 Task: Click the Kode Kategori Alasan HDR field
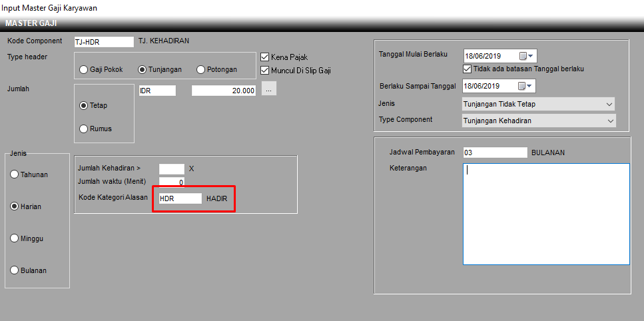tap(180, 198)
